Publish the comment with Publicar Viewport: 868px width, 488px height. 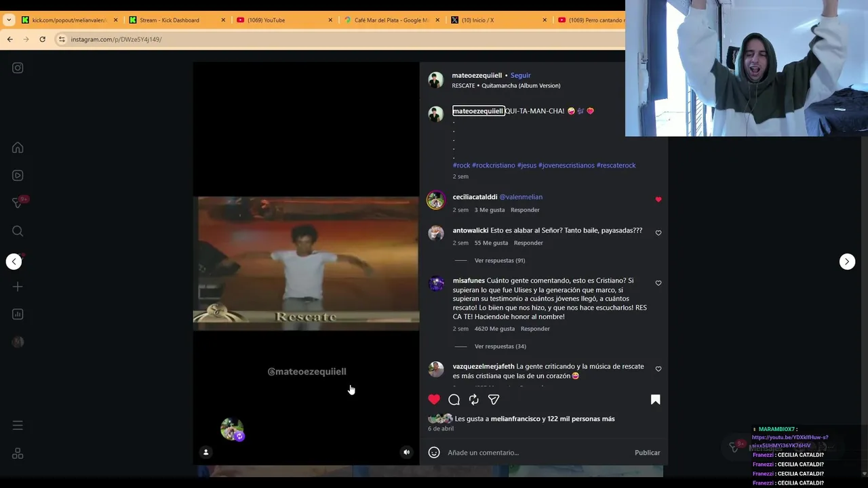647,453
